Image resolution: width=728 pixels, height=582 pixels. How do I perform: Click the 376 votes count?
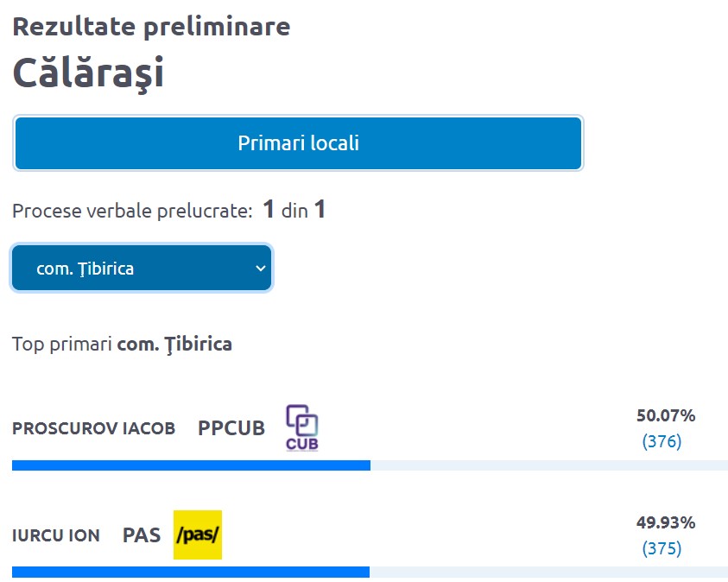662,441
